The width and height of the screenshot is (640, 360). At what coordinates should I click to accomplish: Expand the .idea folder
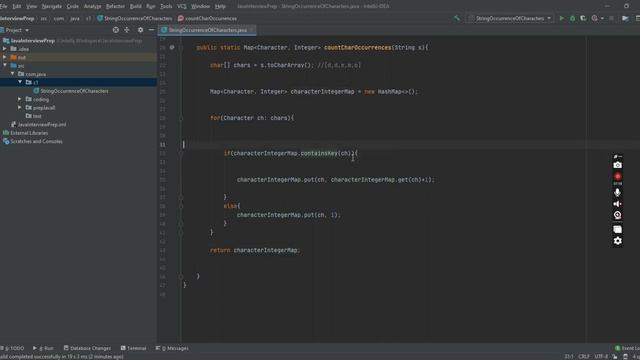point(4,49)
